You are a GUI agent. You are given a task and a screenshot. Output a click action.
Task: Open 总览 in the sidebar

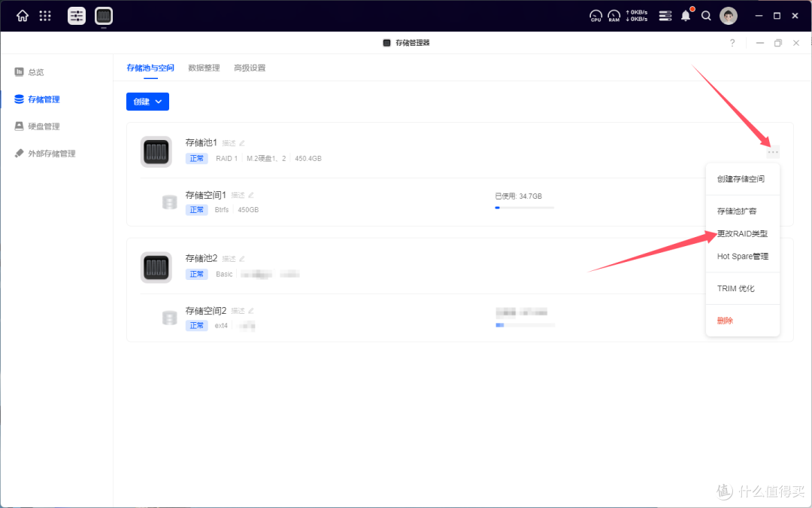point(36,72)
